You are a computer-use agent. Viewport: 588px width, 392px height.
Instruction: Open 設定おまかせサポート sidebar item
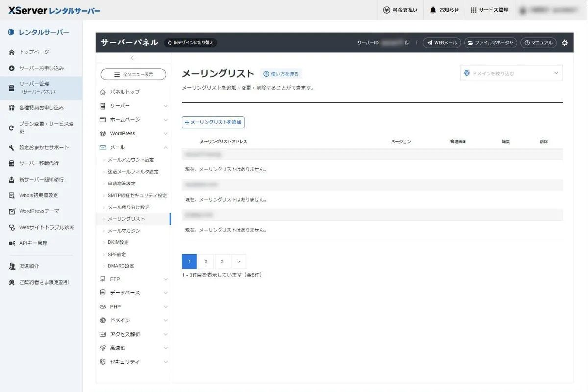pyautogui.click(x=39, y=147)
